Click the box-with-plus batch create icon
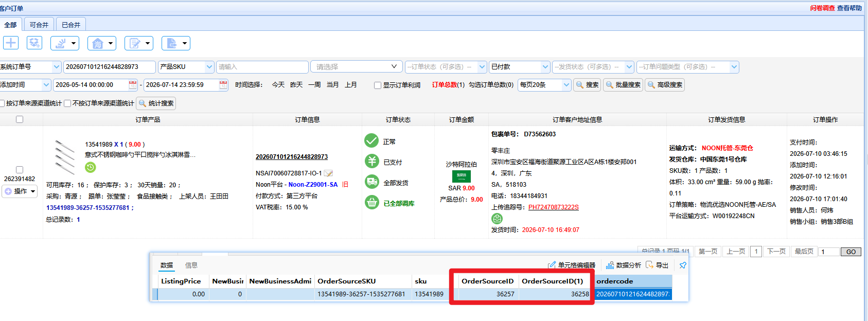This screenshot has width=868, height=321. tap(34, 43)
